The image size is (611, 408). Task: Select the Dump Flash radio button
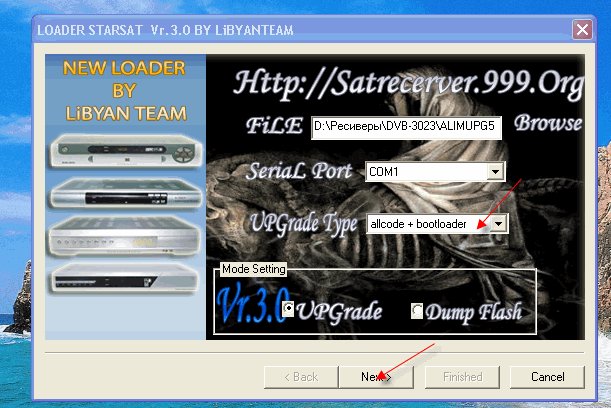pos(417,311)
